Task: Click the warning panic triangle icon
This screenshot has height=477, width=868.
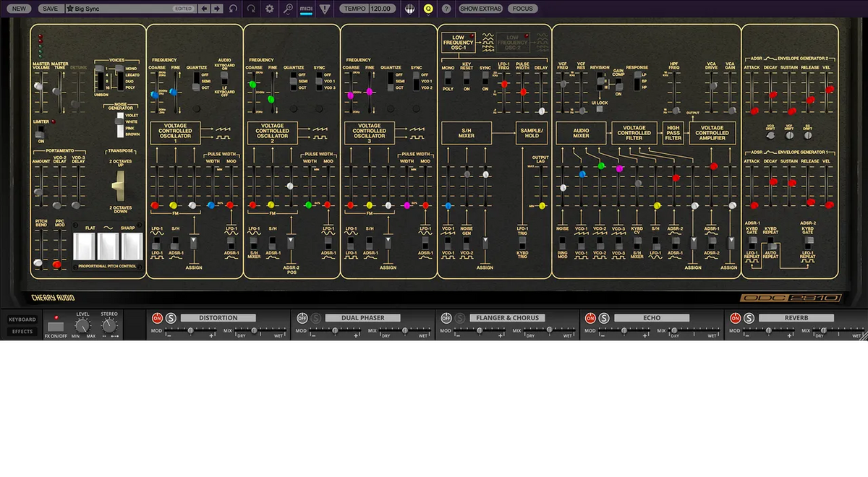Action: click(325, 9)
